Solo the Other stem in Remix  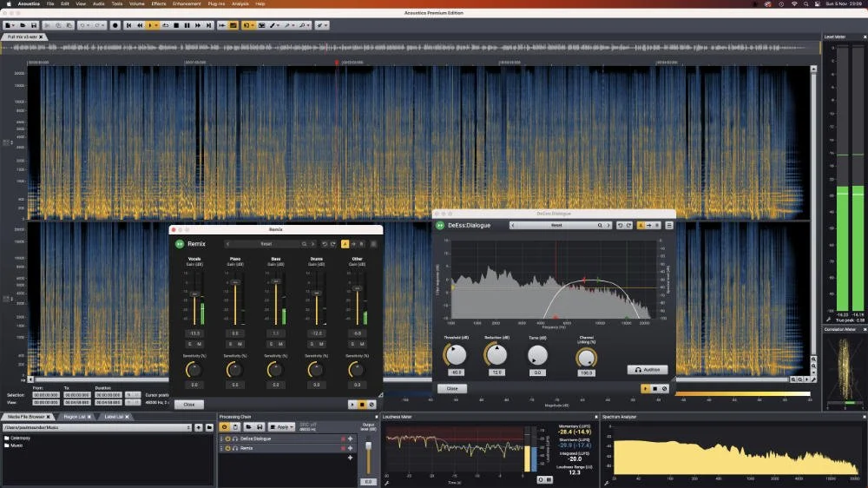[352, 344]
